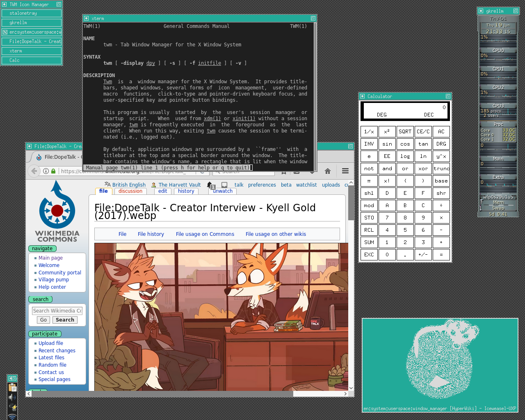This screenshot has width=525, height=420.
Task: Switch to the discussion tab
Action: pyautogui.click(x=130, y=191)
